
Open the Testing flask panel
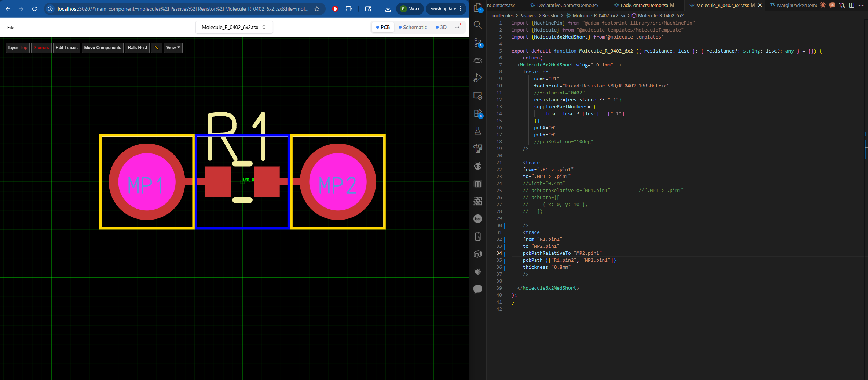coord(477,131)
